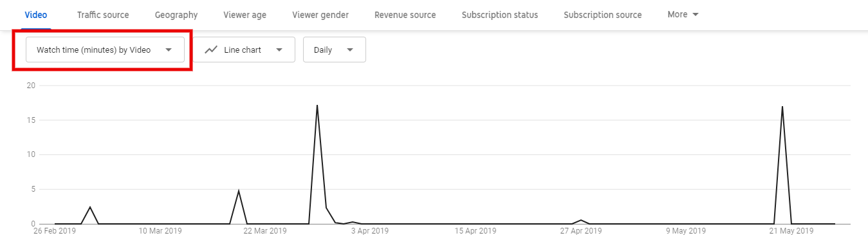Click the line chart icon
This screenshot has height=249, width=868.
point(211,50)
